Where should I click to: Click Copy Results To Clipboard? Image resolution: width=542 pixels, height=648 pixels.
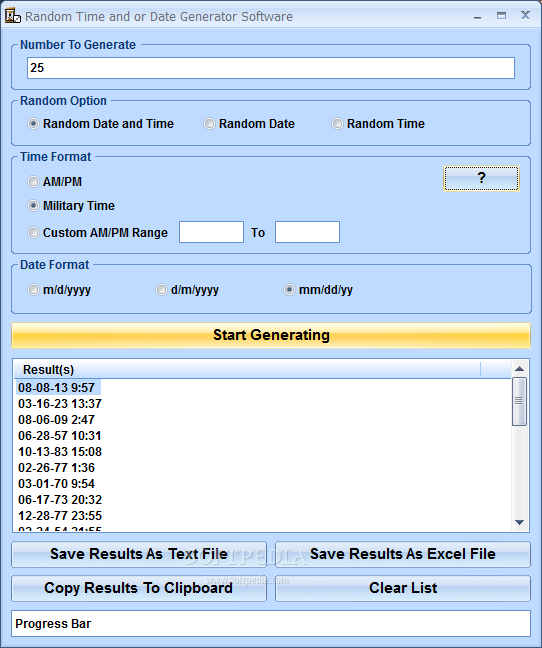[139, 588]
